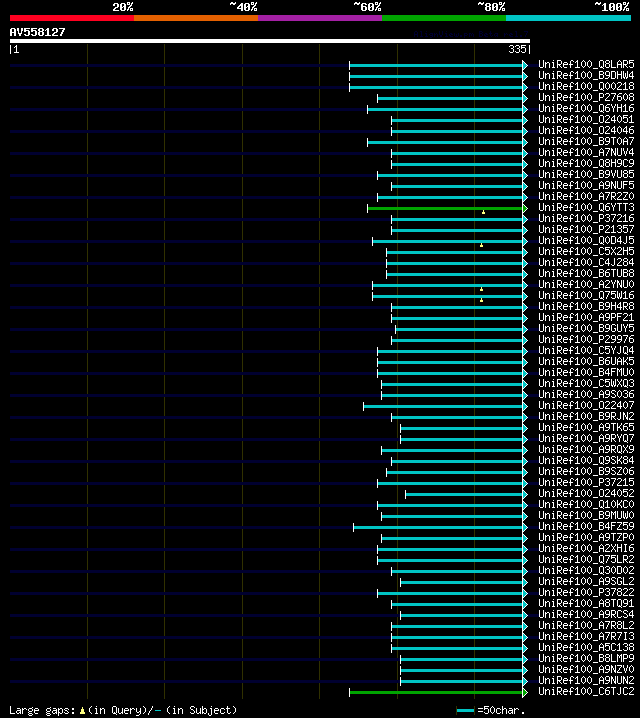Image resolution: width=640 pixels, height=718 pixels.
Task: Click the query end position 335
Action: (x=517, y=49)
